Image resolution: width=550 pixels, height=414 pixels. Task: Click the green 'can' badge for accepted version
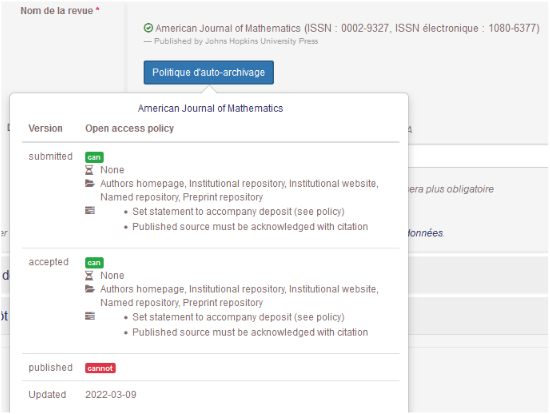(94, 262)
